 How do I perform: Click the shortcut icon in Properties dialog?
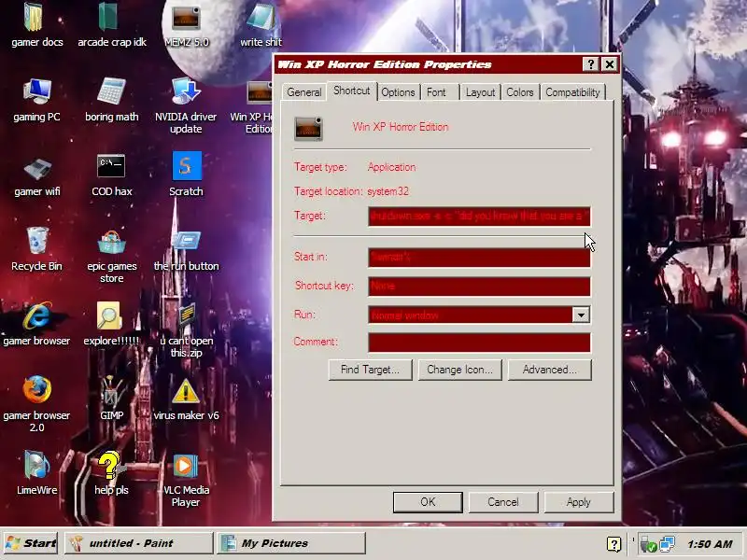309,129
